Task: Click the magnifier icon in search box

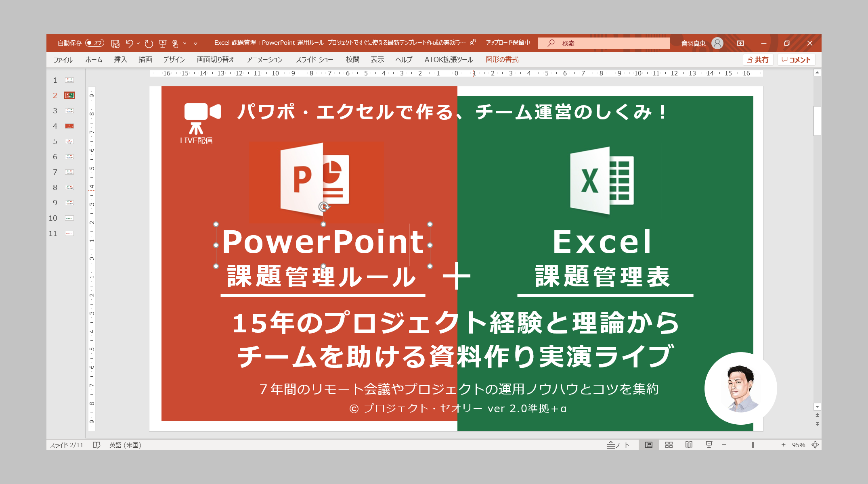Action: click(551, 43)
